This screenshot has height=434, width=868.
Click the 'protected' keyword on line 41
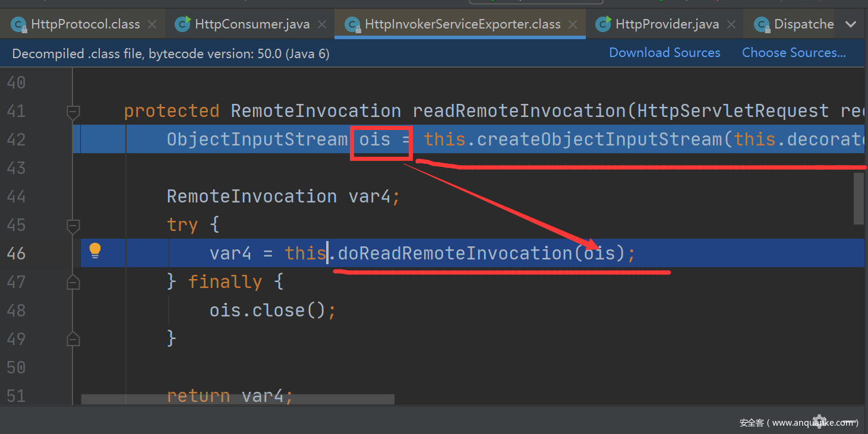tap(172, 111)
